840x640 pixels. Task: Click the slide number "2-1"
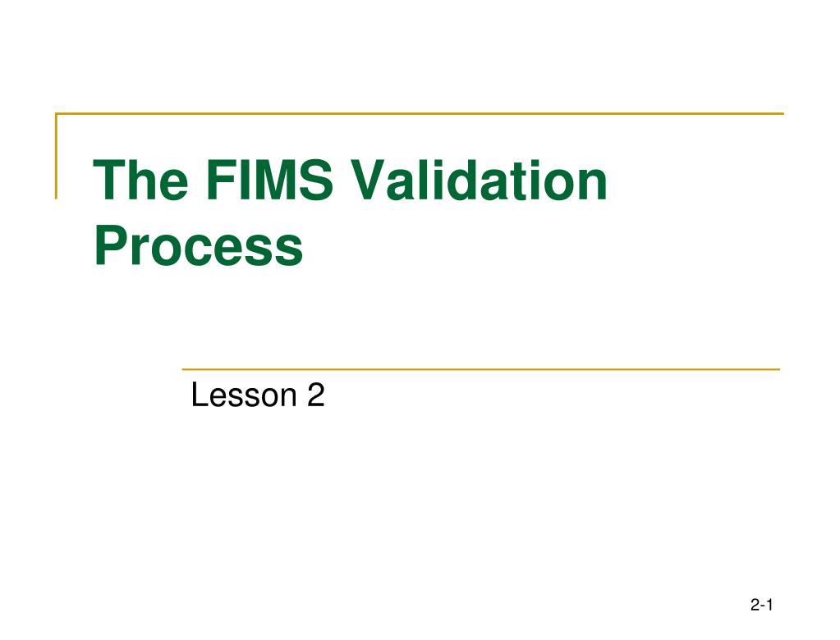click(x=761, y=605)
